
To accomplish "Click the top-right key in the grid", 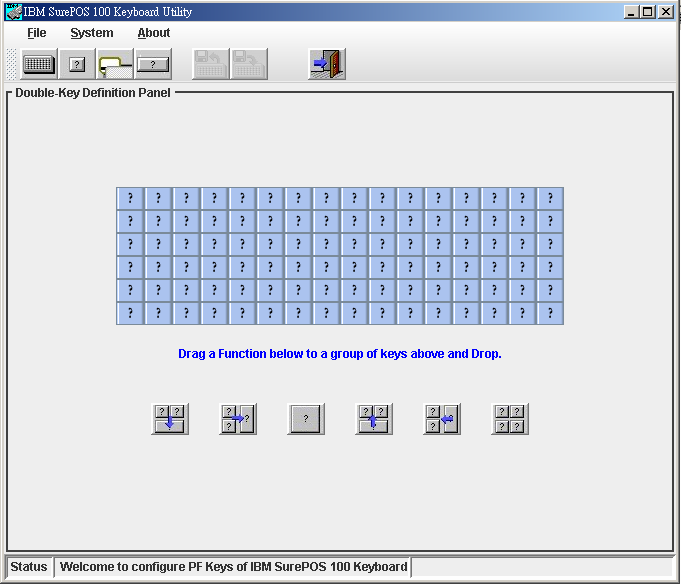I will tap(550, 198).
